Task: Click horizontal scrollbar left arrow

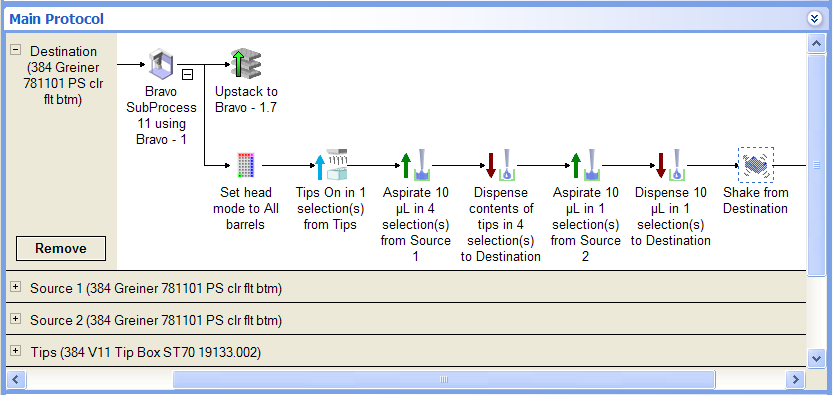Action: point(15,379)
